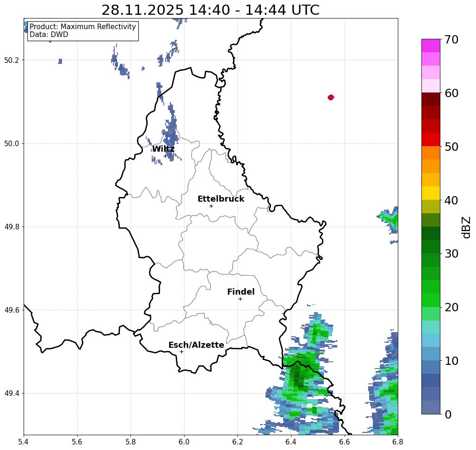This screenshot has height=450, width=476.
Task: Click the colorbar tick label 40
Action: tap(451, 200)
